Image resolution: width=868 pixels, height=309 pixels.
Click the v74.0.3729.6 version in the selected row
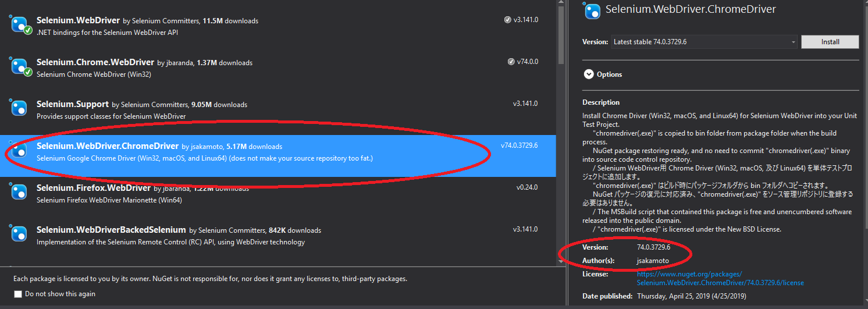519,145
